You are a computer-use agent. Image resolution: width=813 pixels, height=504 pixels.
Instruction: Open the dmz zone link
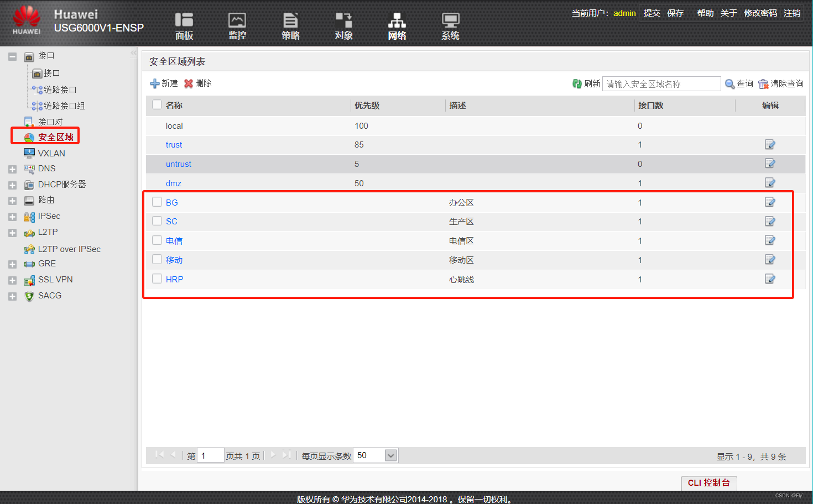(x=173, y=183)
